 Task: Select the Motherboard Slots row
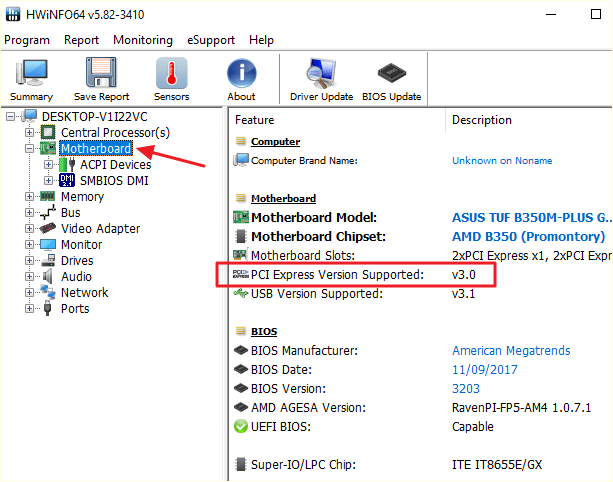tap(421, 255)
